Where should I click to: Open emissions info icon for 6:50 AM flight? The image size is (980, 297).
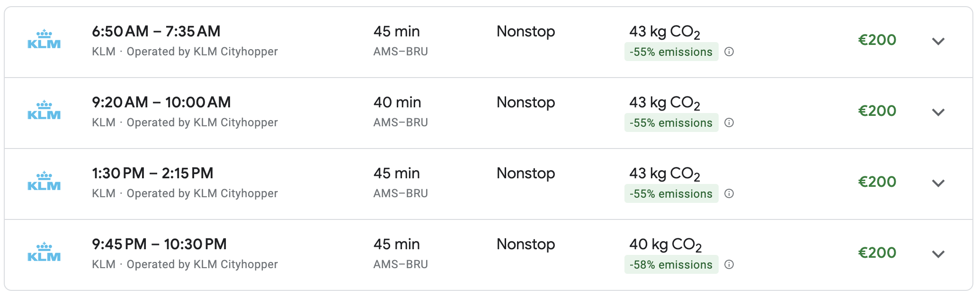tap(729, 52)
